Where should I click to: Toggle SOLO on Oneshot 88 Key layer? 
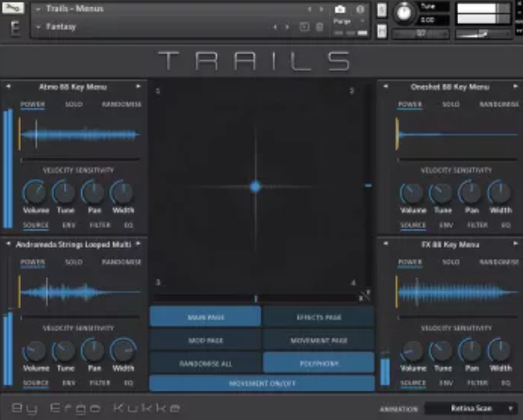[450, 105]
